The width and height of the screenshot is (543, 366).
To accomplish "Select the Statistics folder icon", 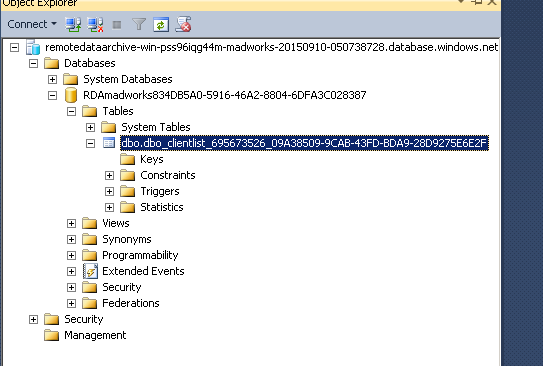I will (x=128, y=207).
